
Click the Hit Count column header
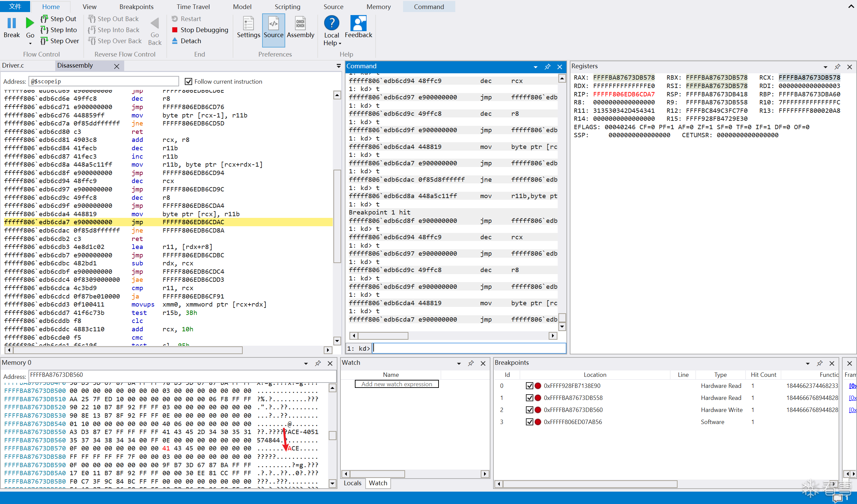point(763,375)
